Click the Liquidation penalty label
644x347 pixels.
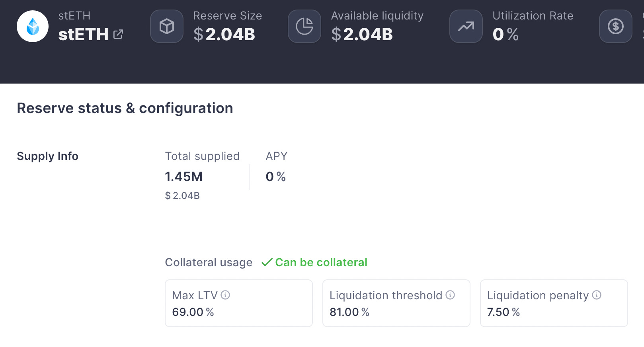[538, 295]
